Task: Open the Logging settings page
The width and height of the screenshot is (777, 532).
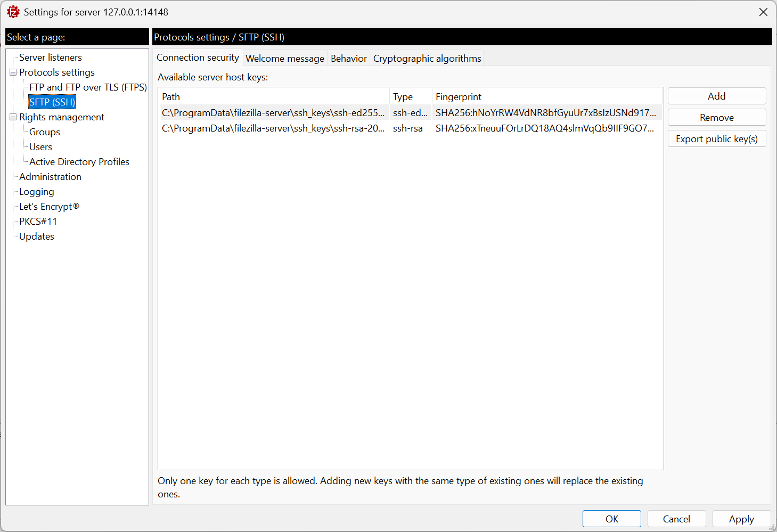Action: click(37, 192)
